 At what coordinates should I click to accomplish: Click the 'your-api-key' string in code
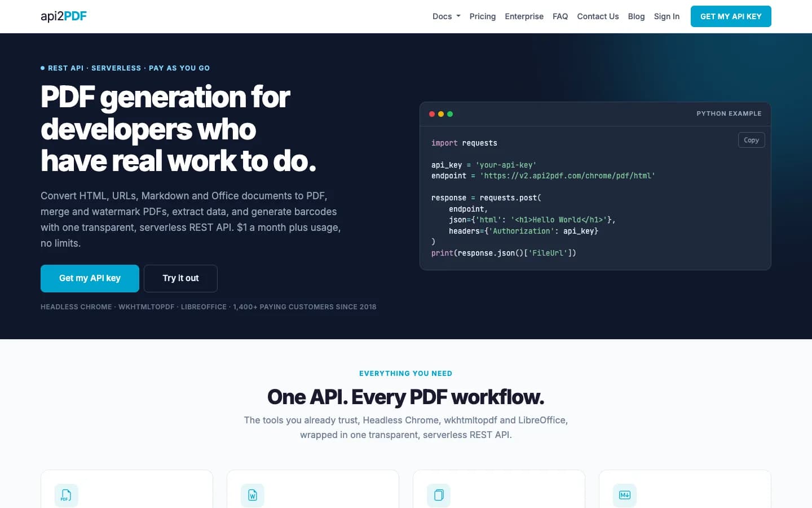click(506, 165)
